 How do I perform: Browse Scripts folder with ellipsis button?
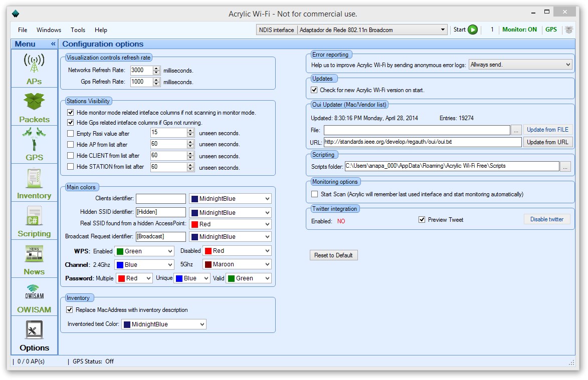coord(565,166)
